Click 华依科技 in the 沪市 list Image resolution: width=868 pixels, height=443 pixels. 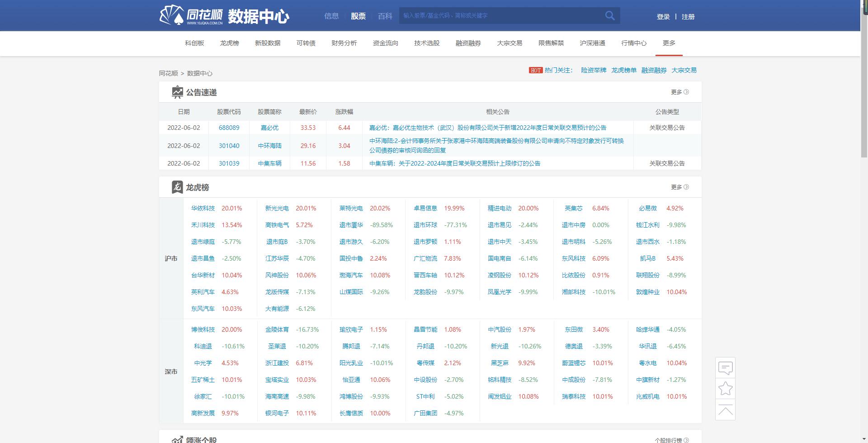pos(203,208)
